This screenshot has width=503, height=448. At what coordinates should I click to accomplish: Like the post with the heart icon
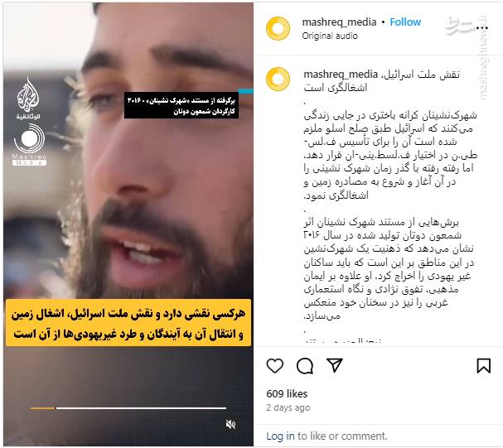coord(275,366)
